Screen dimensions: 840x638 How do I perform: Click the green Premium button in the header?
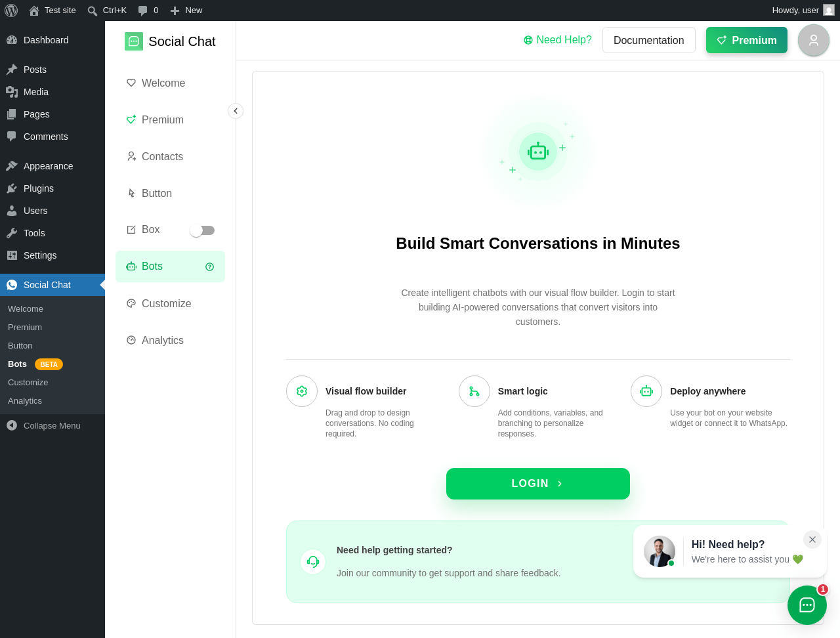[747, 40]
